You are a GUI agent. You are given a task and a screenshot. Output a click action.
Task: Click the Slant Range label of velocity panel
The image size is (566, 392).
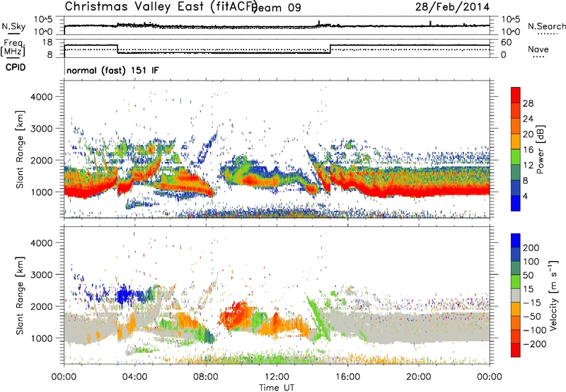20,296
